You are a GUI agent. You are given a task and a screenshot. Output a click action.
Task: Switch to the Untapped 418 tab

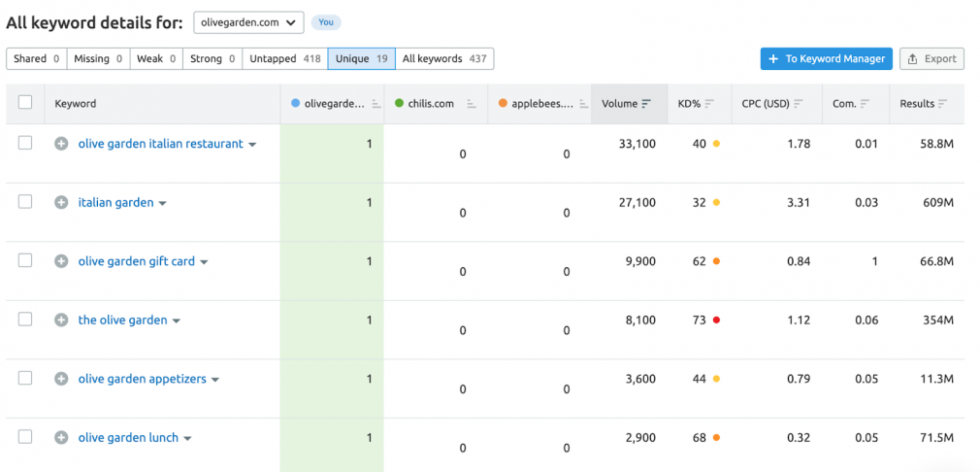point(285,59)
